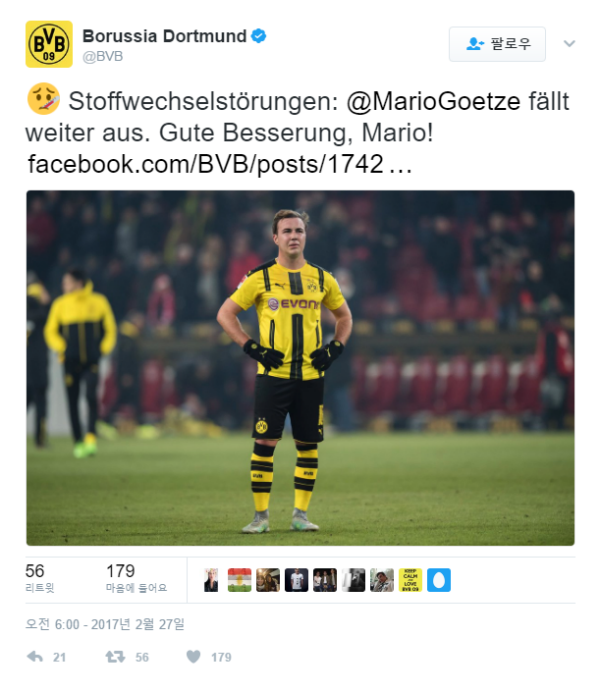Open the facebook.com/BVB/posts link
600x689 pixels.
220,164
